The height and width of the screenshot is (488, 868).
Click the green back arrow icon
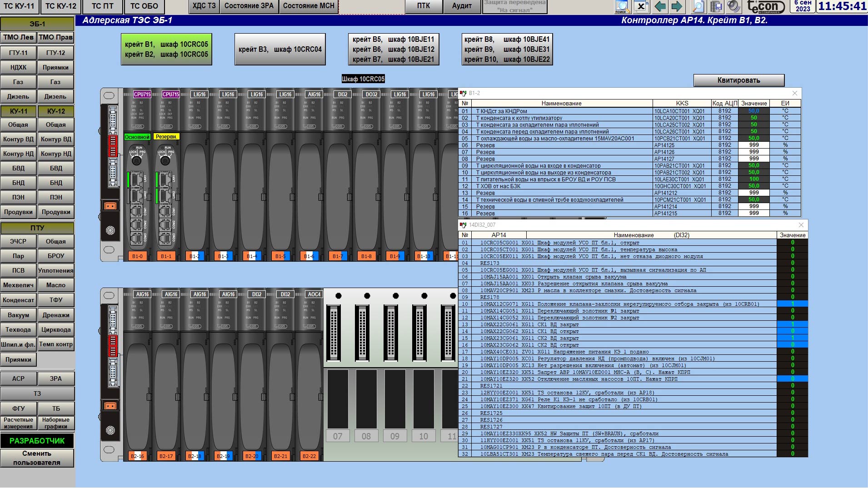[660, 6]
